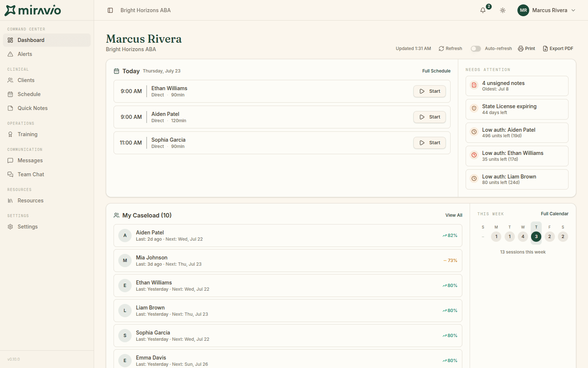Open Low auth: Aiden Patel alert
The width and height of the screenshot is (588, 368).
pos(517,132)
